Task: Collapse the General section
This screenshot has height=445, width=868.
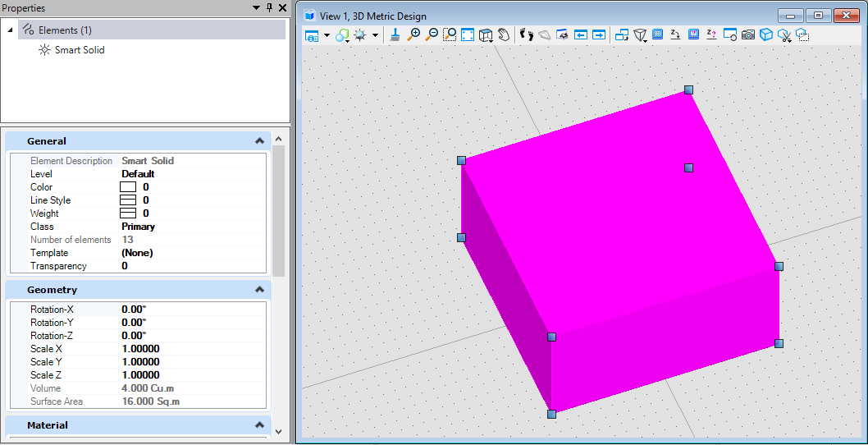Action: tap(259, 141)
